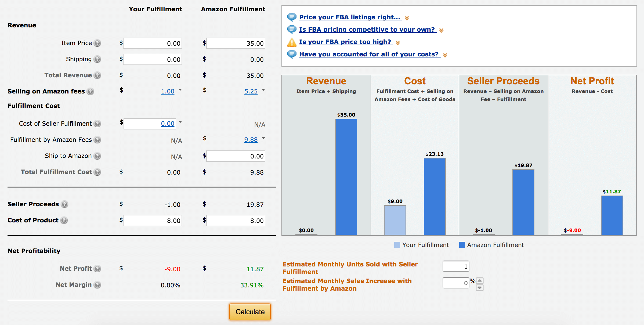Click the $23.13 Amazon Fulfillment Cost bar
644x325 pixels.
tap(435, 197)
